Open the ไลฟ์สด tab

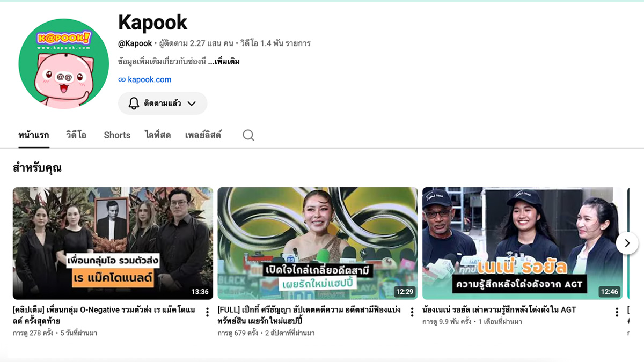point(158,135)
